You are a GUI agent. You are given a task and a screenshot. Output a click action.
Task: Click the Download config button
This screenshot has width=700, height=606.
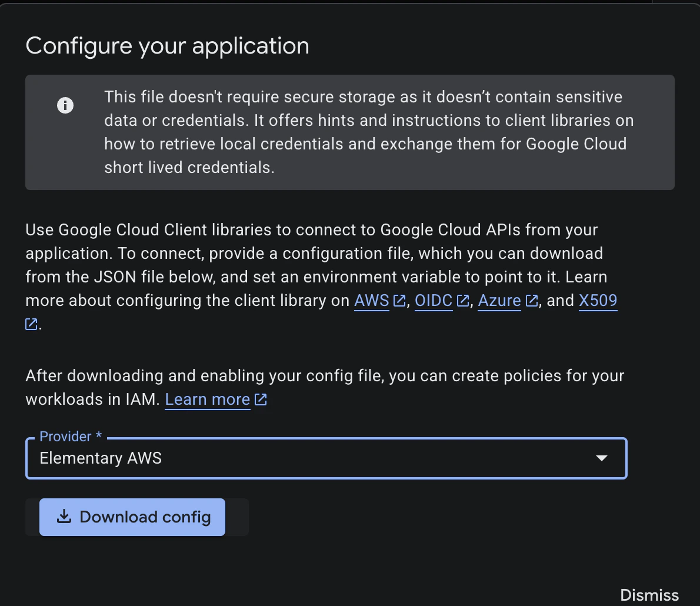(x=132, y=517)
